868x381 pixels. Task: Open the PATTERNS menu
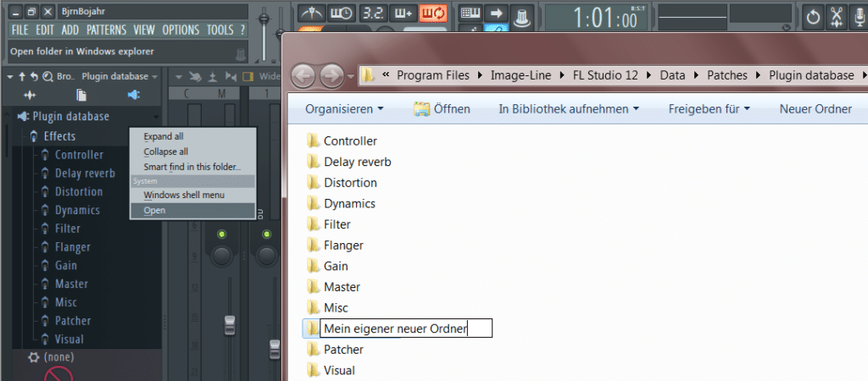tap(106, 30)
